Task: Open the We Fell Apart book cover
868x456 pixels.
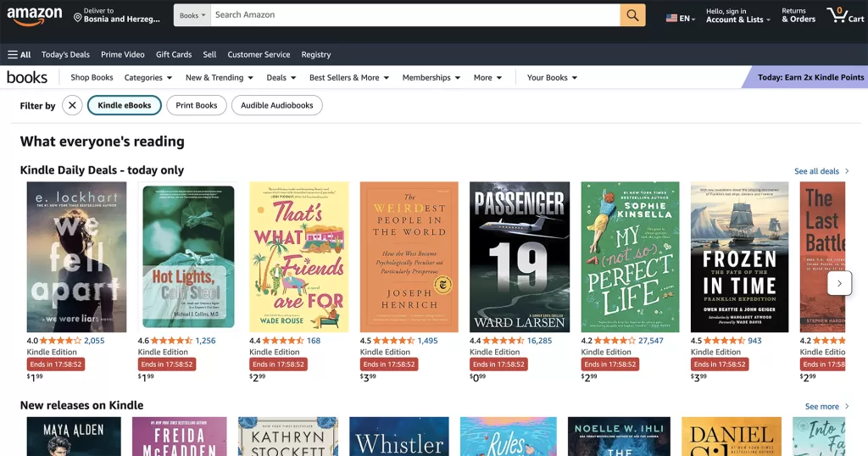Action: [x=76, y=257]
